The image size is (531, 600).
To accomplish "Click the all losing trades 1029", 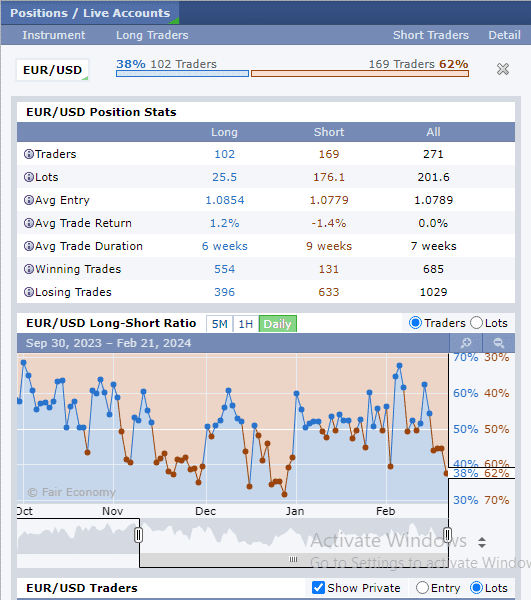I will [433, 292].
